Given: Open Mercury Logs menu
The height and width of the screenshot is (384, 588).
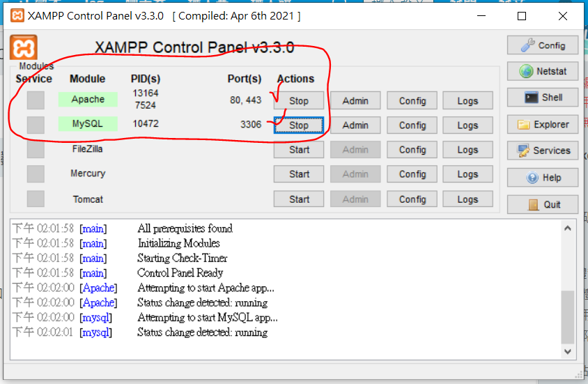Looking at the screenshot, I should (x=467, y=174).
